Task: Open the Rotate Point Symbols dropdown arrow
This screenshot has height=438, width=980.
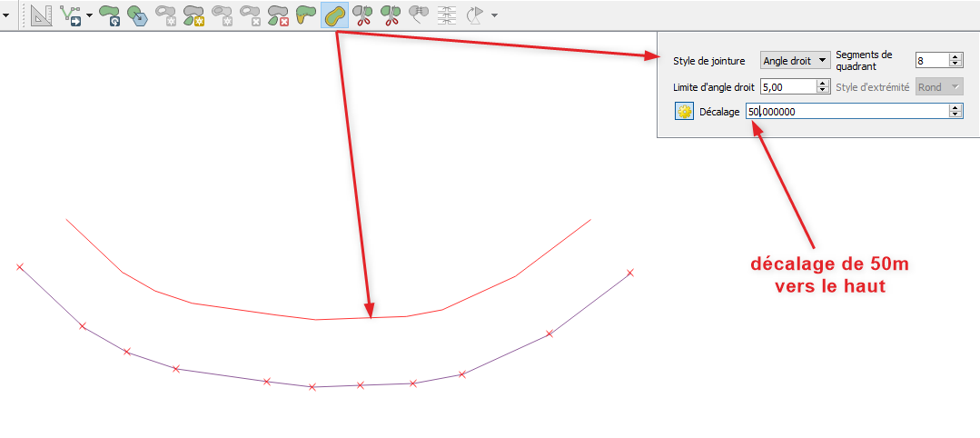Action: [494, 15]
